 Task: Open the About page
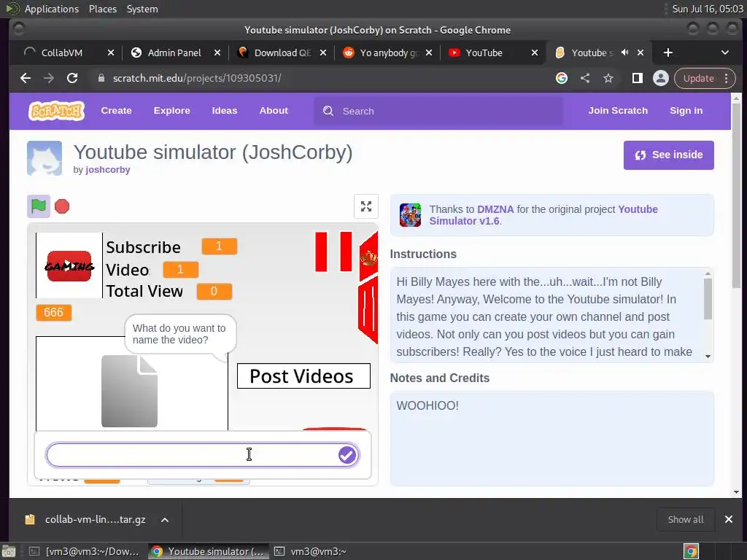click(274, 111)
